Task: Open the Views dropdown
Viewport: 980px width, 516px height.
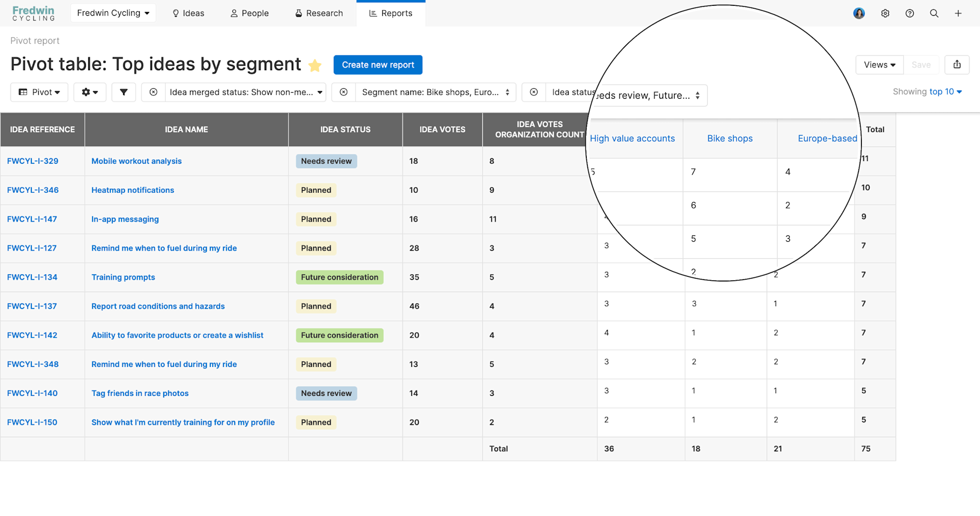Action: (879, 65)
